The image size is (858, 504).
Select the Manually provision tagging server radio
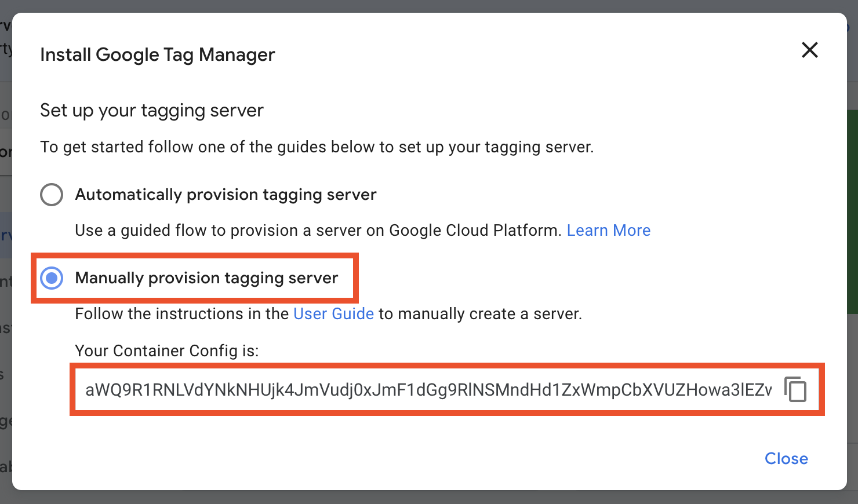point(52,278)
